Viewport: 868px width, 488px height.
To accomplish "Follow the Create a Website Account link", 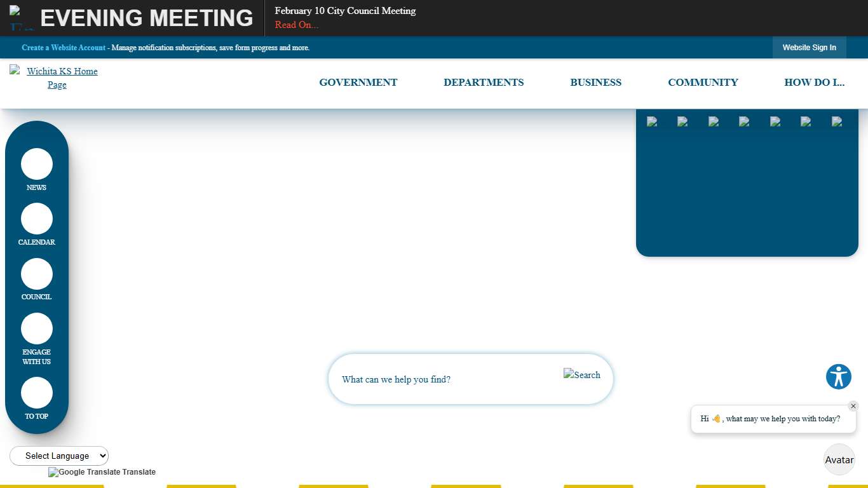I will (x=64, y=48).
